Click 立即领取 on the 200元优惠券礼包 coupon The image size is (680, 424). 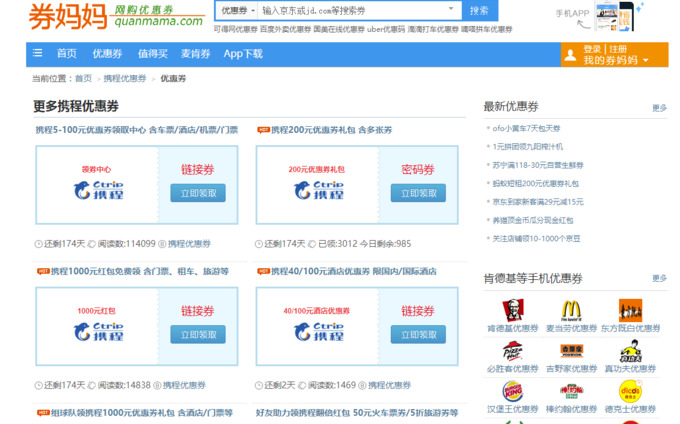[x=418, y=193]
